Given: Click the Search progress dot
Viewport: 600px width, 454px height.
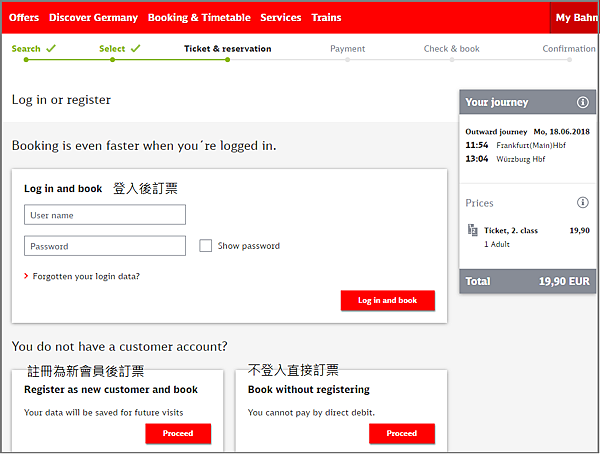Looking at the screenshot, I should (x=26, y=60).
